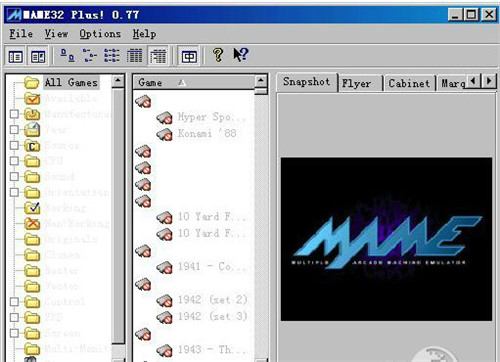Select the details view toolbar icon

(134, 56)
